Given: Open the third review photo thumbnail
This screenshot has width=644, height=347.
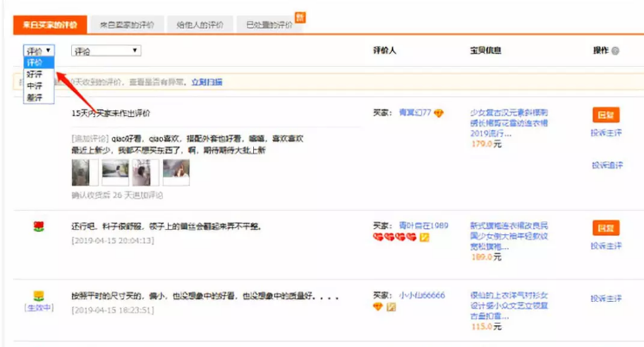Looking at the screenshot, I should coord(146,173).
